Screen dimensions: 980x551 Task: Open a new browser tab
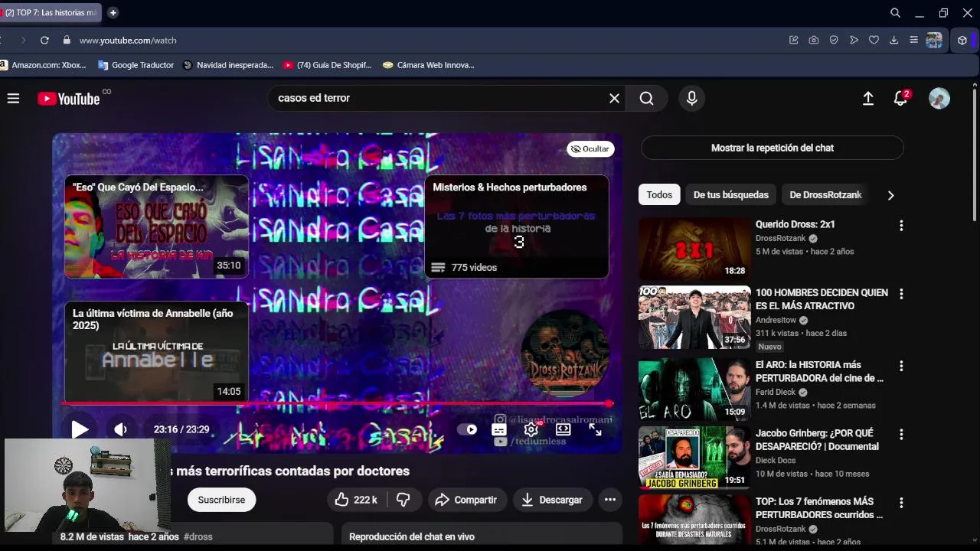pos(113,13)
